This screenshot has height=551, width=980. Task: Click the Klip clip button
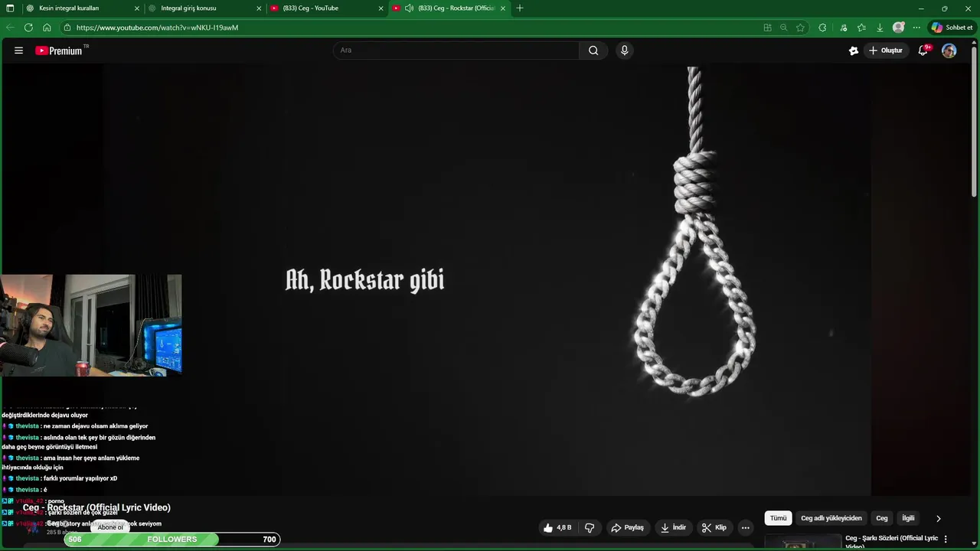point(714,527)
